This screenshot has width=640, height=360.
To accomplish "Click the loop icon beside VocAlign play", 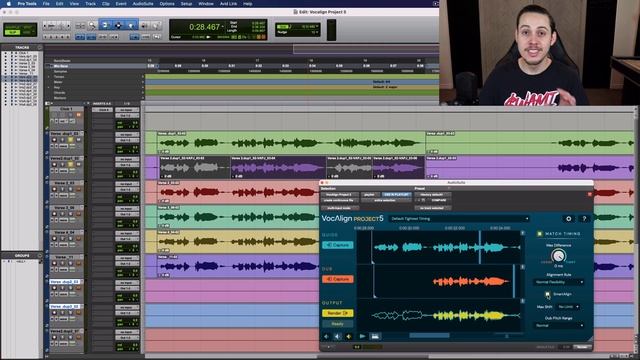I will (375, 336).
